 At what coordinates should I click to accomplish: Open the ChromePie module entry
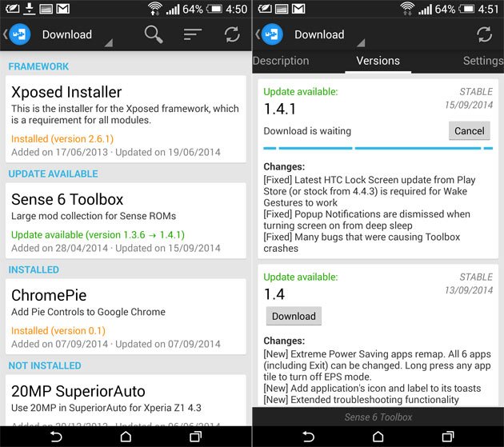[126, 317]
